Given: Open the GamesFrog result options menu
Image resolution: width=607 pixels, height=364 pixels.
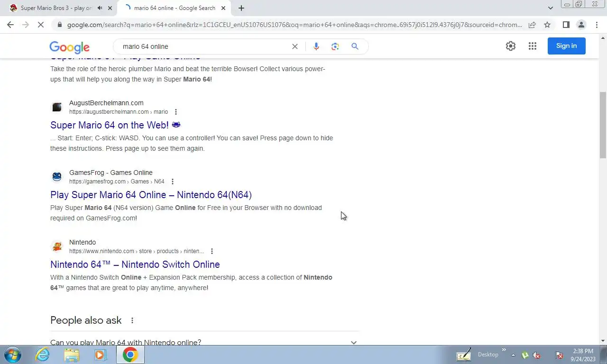Looking at the screenshot, I should [x=173, y=182].
